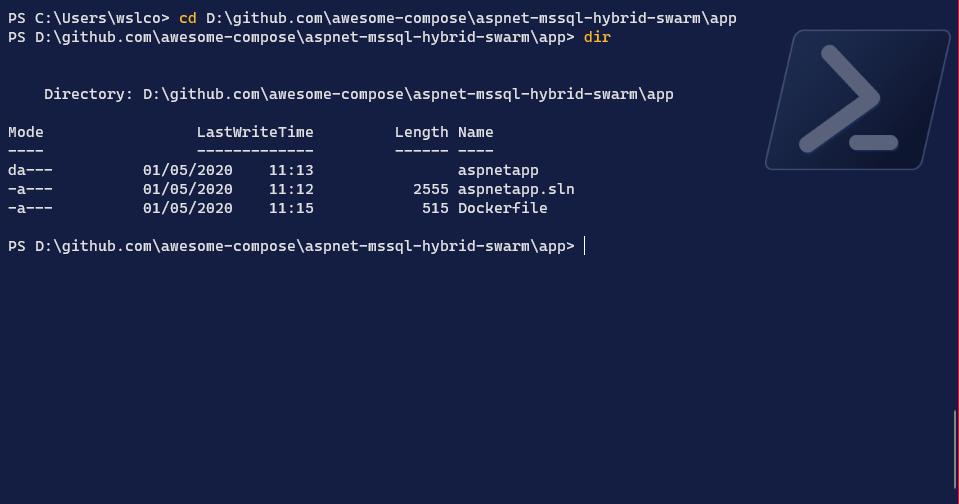Screen dimensions: 959x504
Task: Click the yellow cd command text
Action: 187,19
